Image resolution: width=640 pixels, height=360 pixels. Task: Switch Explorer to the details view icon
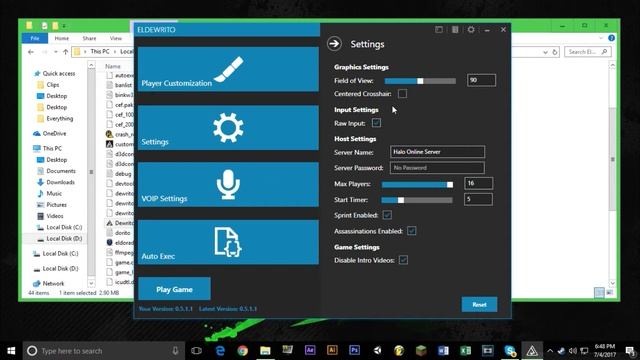click(599, 292)
